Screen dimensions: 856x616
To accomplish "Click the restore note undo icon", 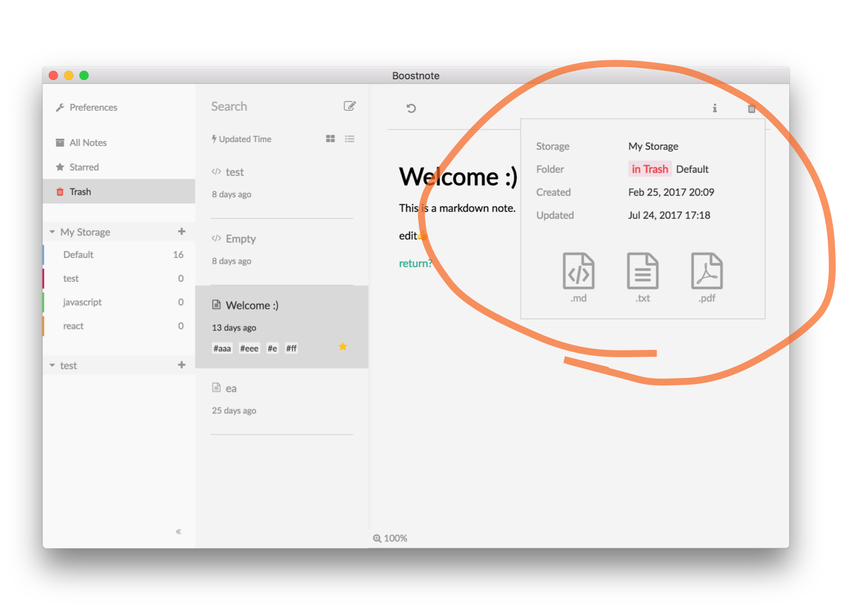I will click(x=411, y=108).
